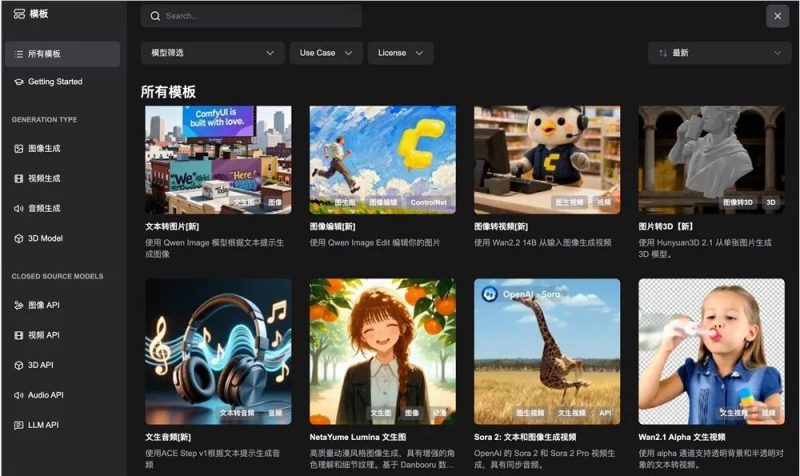The image size is (800, 476).
Task: Click the magnifier icon in search bar
Action: (155, 16)
